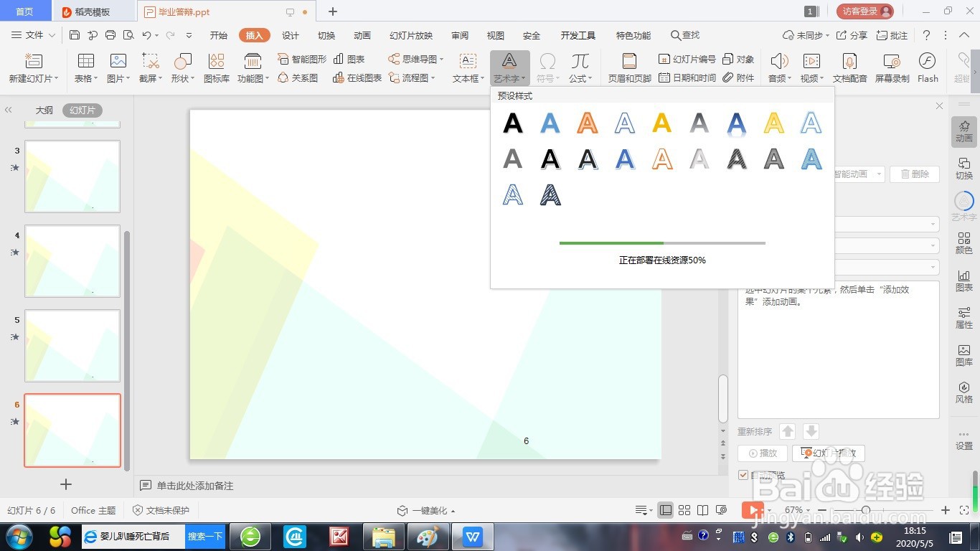Open the 动画 animation side panel
The image size is (980, 551).
[964, 131]
